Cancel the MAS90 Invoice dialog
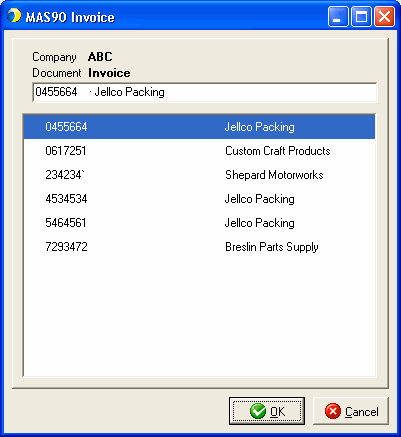Image resolution: width=401 pixels, height=437 pixels. click(351, 411)
